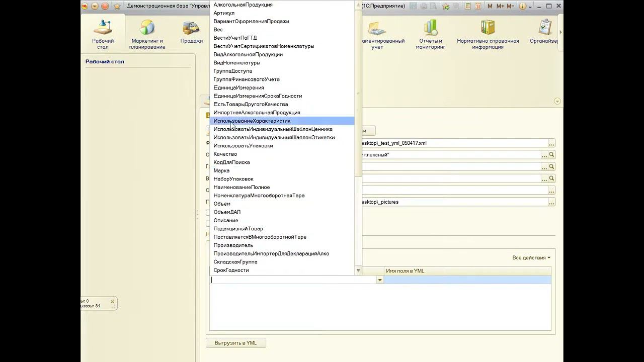This screenshot has height=362, width=644.
Task: Click Выгрузить в YML button
Action: 235,343
